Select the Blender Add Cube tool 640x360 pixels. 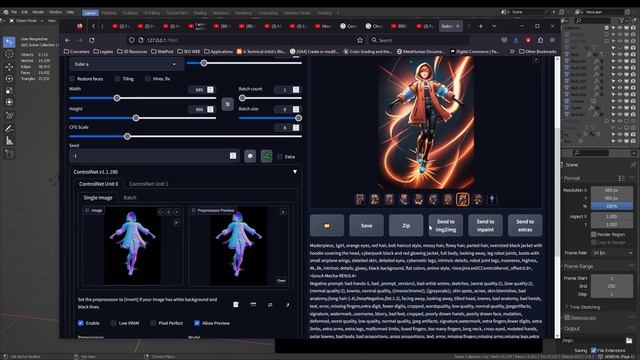click(9, 142)
